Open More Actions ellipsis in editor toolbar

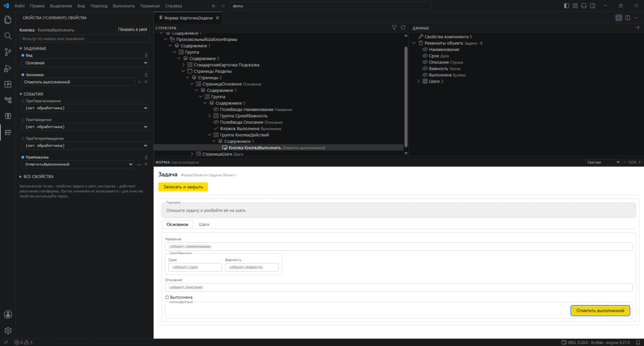(x=637, y=18)
